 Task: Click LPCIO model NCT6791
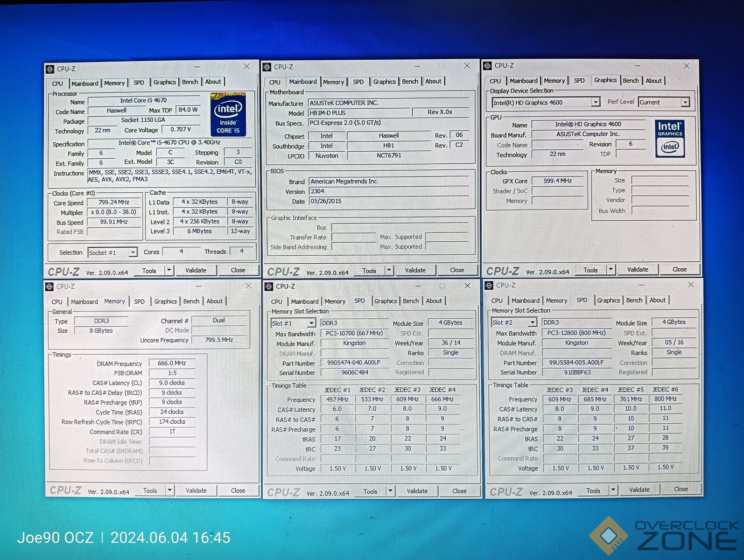coord(389,155)
